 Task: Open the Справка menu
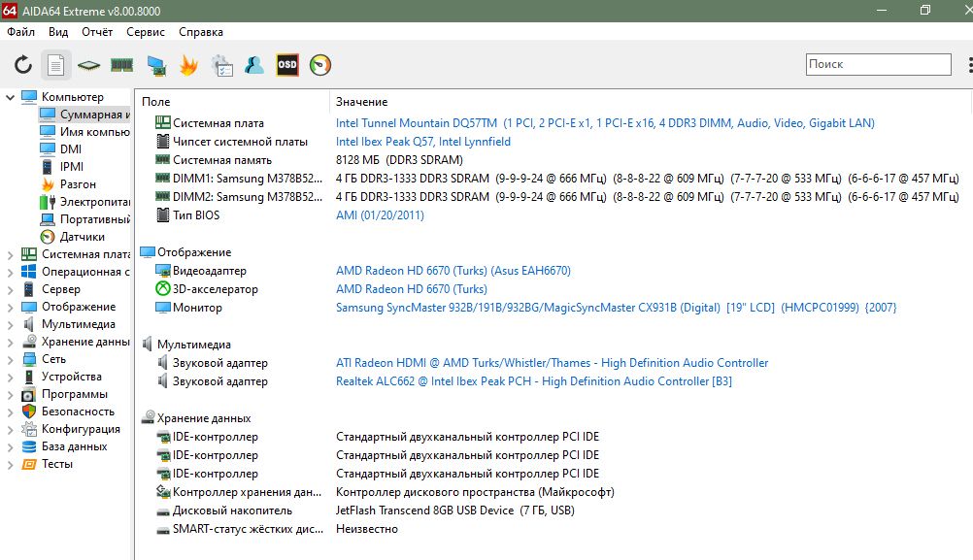[201, 32]
